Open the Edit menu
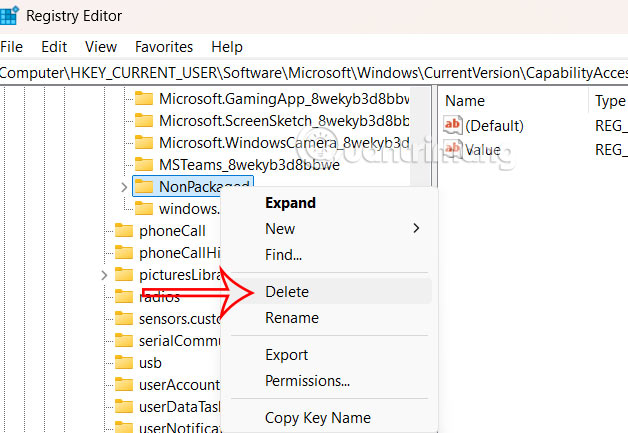This screenshot has width=628, height=433. pyautogui.click(x=54, y=47)
